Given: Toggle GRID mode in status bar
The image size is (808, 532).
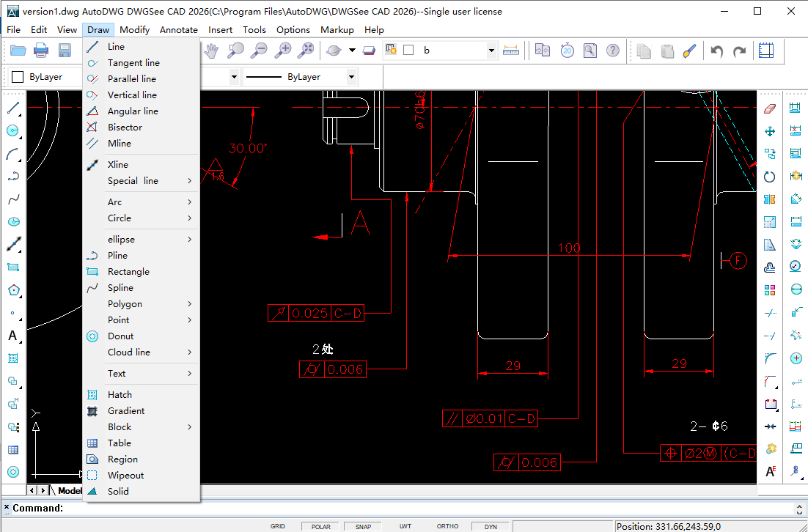Looking at the screenshot, I should pyautogui.click(x=278, y=526).
